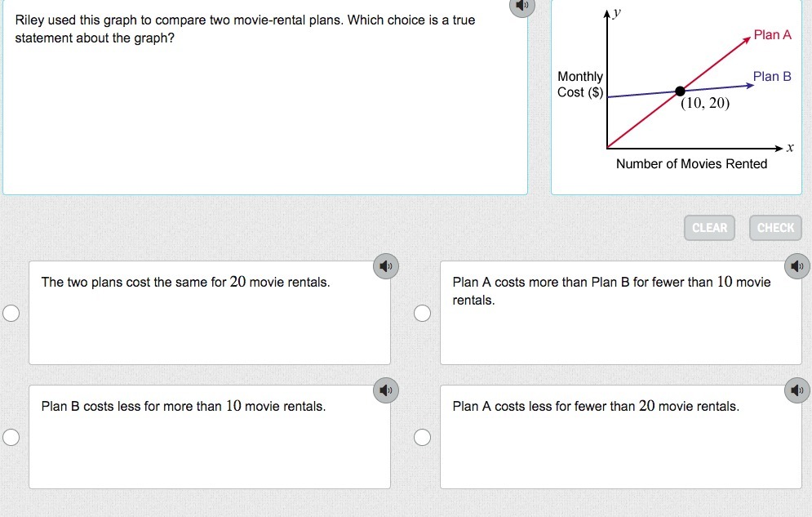Click the intersection point dot on the graph
Viewport: 812px width, 517px height.
pos(680,91)
